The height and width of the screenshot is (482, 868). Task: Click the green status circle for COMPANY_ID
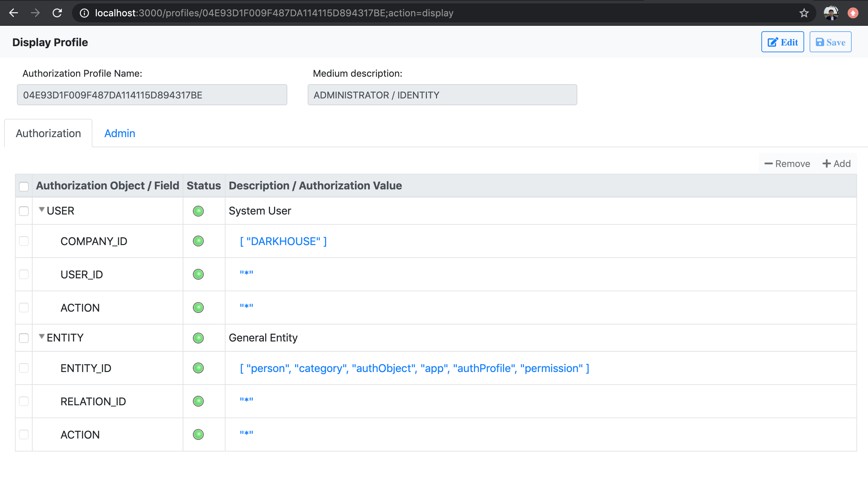click(198, 241)
